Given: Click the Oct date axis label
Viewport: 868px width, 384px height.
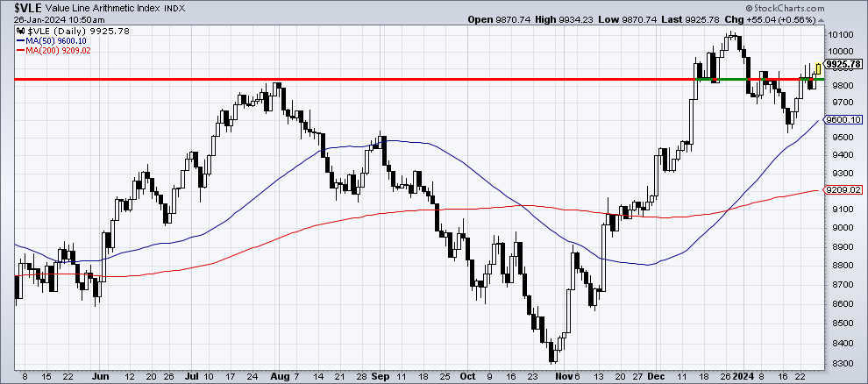Looking at the screenshot, I should coord(468,376).
